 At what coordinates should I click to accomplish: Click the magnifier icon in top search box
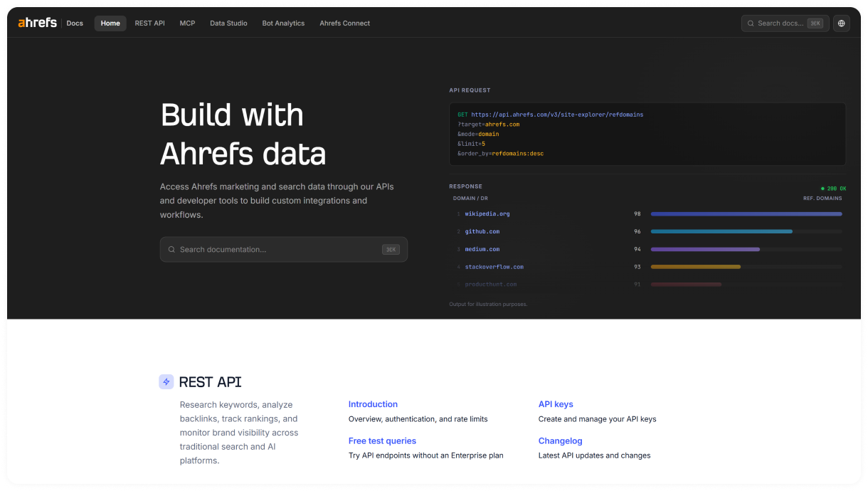(751, 23)
